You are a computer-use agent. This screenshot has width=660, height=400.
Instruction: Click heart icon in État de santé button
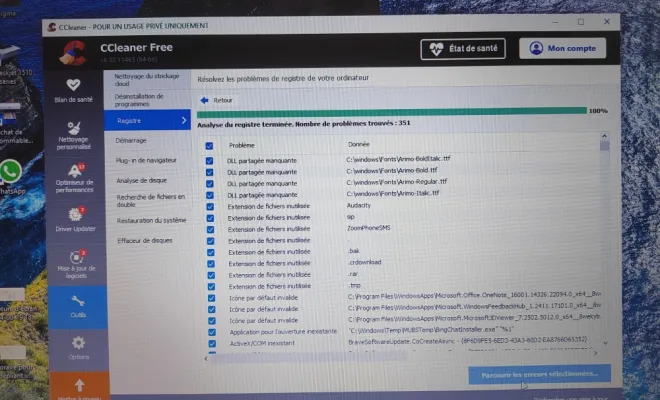(x=436, y=49)
